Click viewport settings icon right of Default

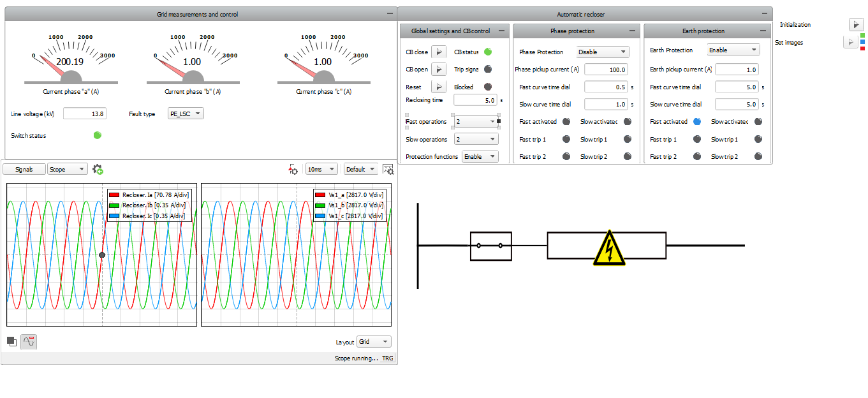coord(388,169)
